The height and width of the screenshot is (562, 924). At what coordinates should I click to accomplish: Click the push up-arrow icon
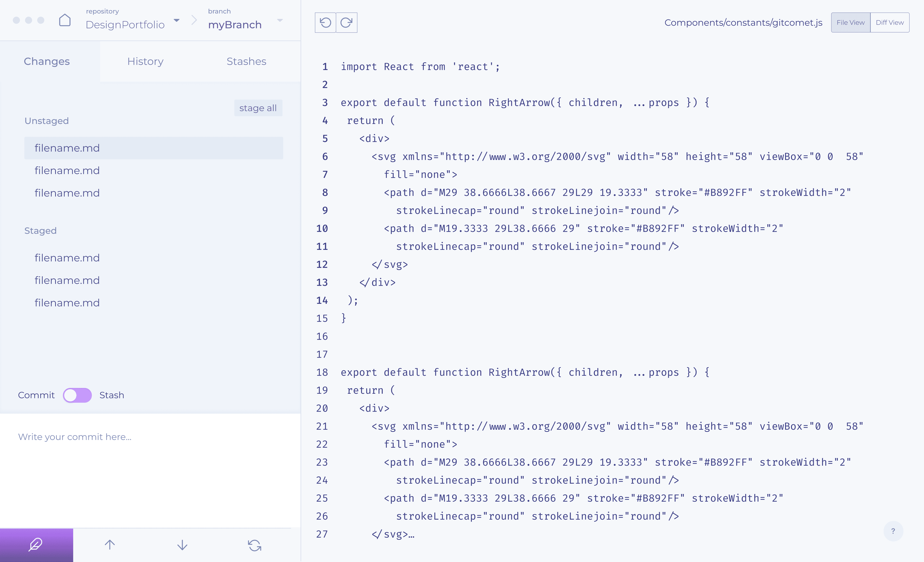pyautogui.click(x=109, y=545)
